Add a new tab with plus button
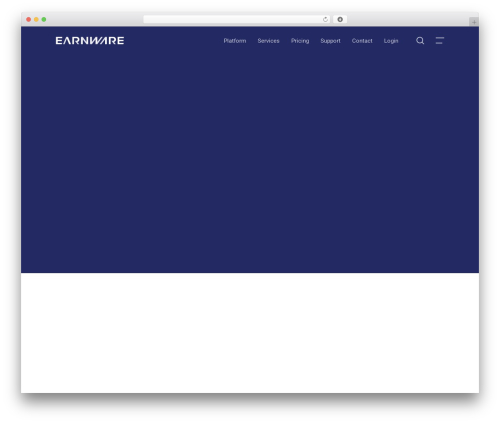 (474, 22)
